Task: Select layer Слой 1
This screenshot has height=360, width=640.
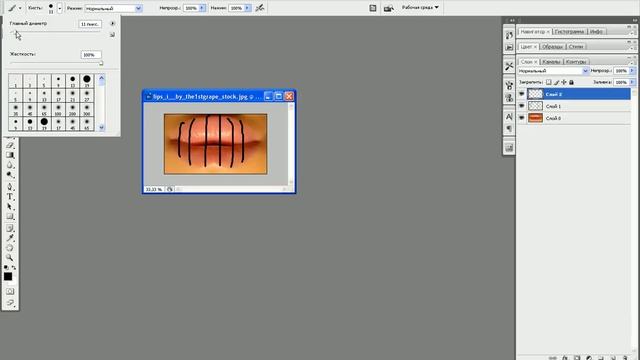Action: pyautogui.click(x=578, y=106)
